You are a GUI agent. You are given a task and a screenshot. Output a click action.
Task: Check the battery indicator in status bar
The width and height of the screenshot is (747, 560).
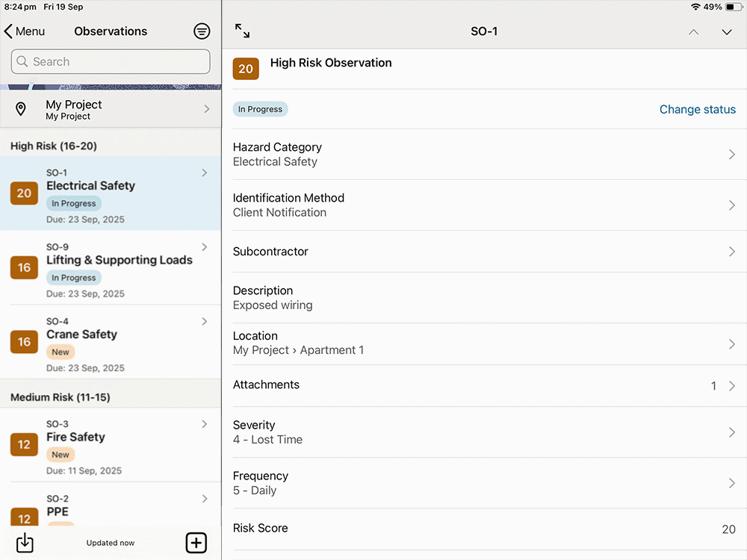click(734, 7)
